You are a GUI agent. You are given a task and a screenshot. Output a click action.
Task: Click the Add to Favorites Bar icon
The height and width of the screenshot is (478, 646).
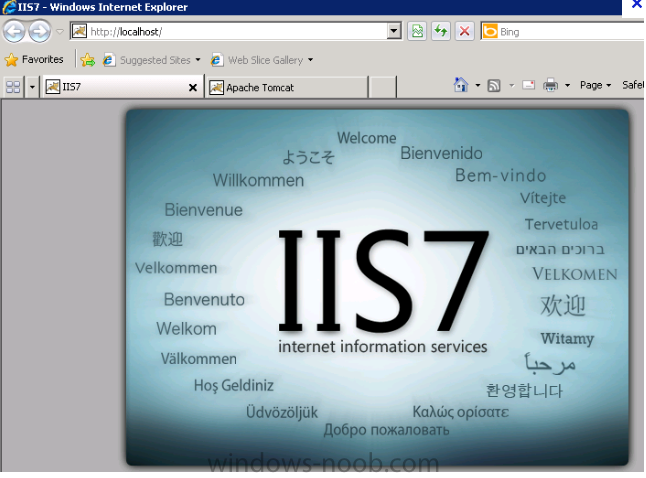[x=88, y=60]
